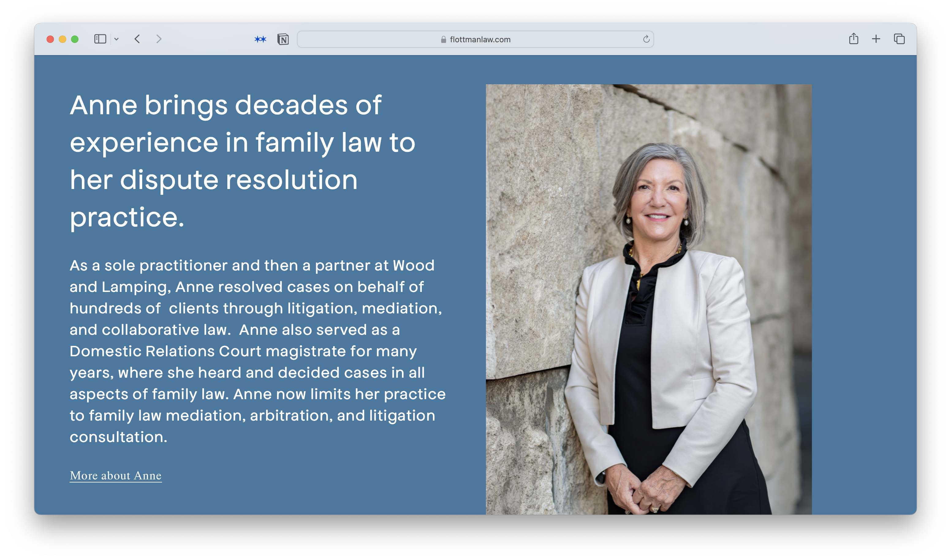Toggle the Safari sidebar panel
This screenshot has height=560, width=951.
100,39
